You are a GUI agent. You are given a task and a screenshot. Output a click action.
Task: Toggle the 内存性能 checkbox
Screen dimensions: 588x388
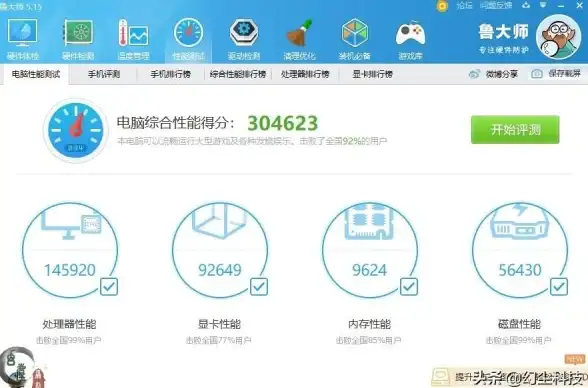pos(409,287)
